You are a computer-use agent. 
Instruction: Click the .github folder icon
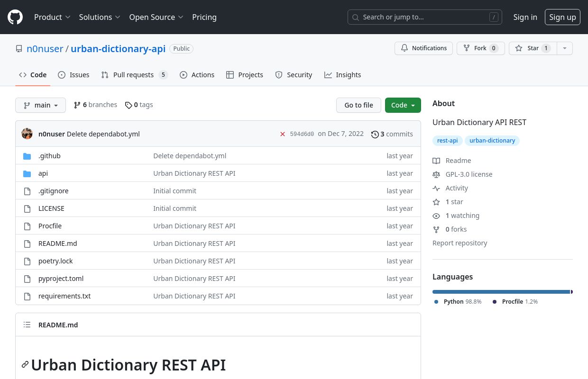point(27,156)
